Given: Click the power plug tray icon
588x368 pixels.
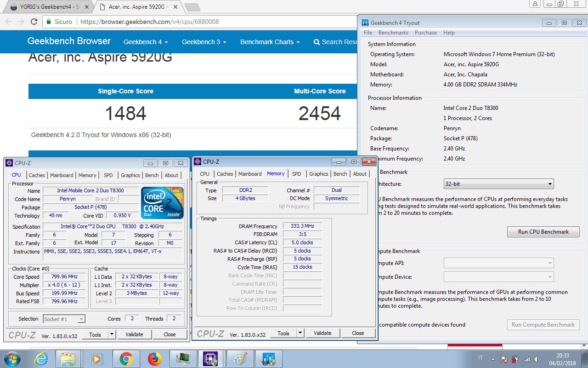Looking at the screenshot, I should (515, 359).
